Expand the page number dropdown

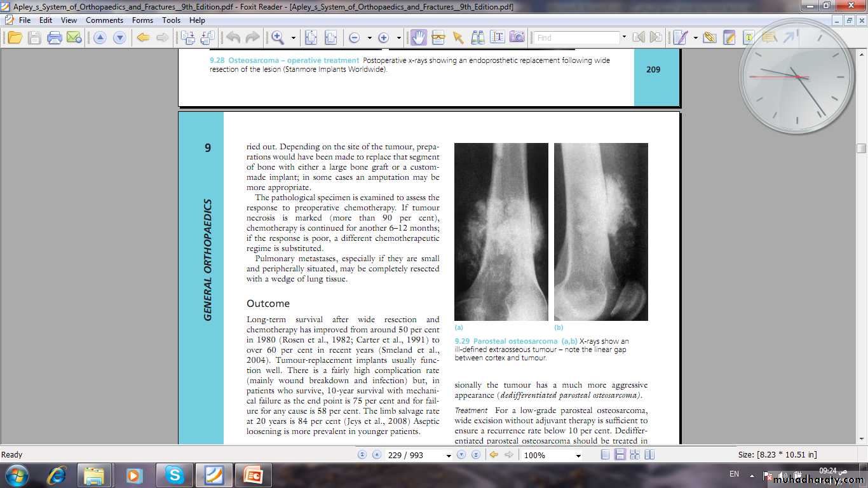(449, 456)
